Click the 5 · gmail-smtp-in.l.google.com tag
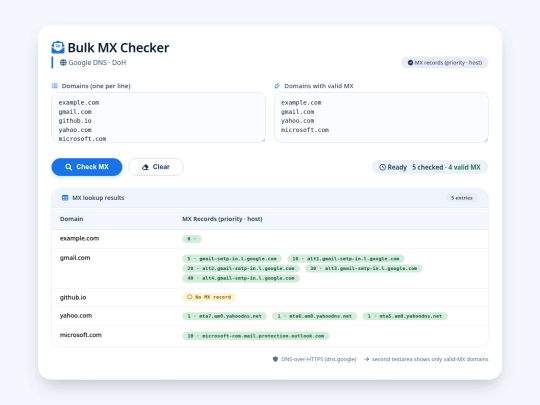This screenshot has width=540, height=405. [x=232, y=259]
